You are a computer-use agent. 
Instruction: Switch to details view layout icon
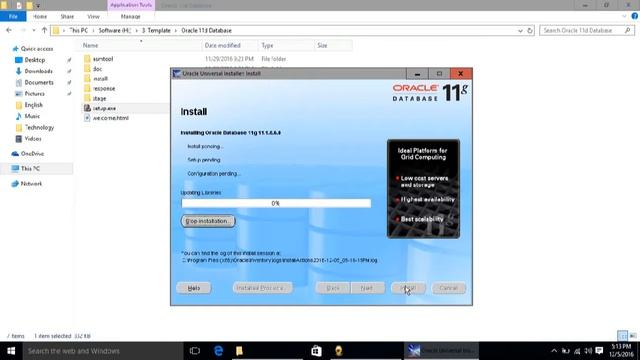pos(622,336)
